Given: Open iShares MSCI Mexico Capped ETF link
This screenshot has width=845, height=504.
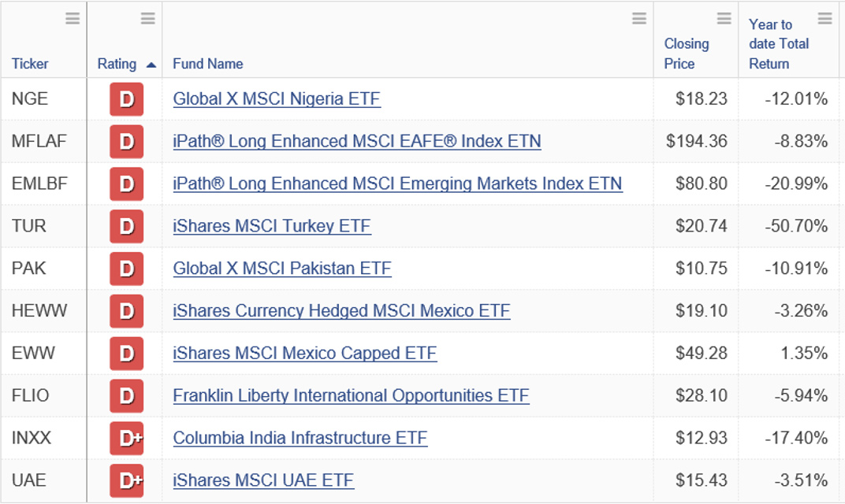Looking at the screenshot, I should (x=304, y=354).
